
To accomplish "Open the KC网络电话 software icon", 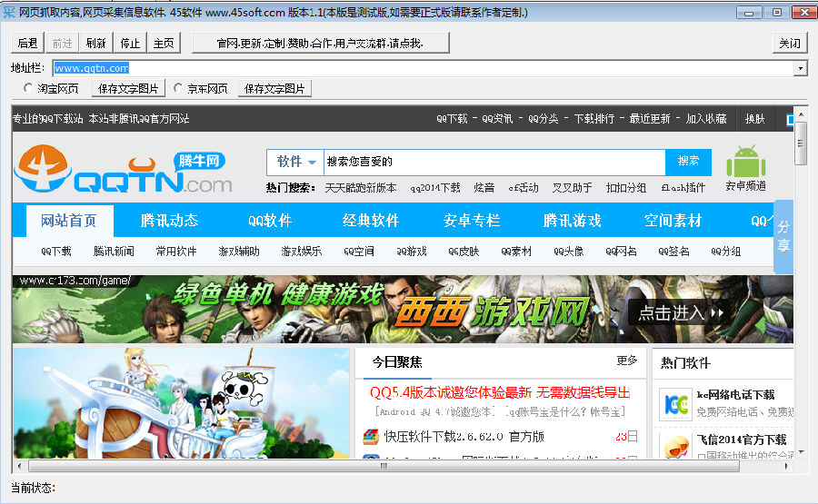I will click(x=674, y=403).
